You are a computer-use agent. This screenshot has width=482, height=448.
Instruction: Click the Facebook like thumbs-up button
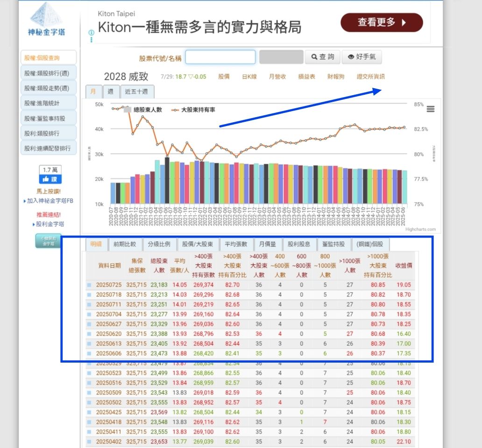50,179
